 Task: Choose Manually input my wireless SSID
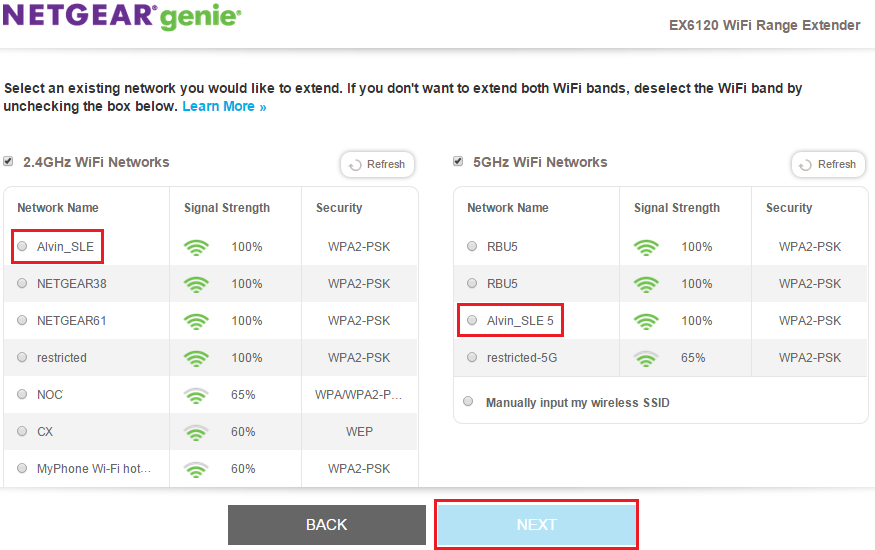pyautogui.click(x=468, y=402)
